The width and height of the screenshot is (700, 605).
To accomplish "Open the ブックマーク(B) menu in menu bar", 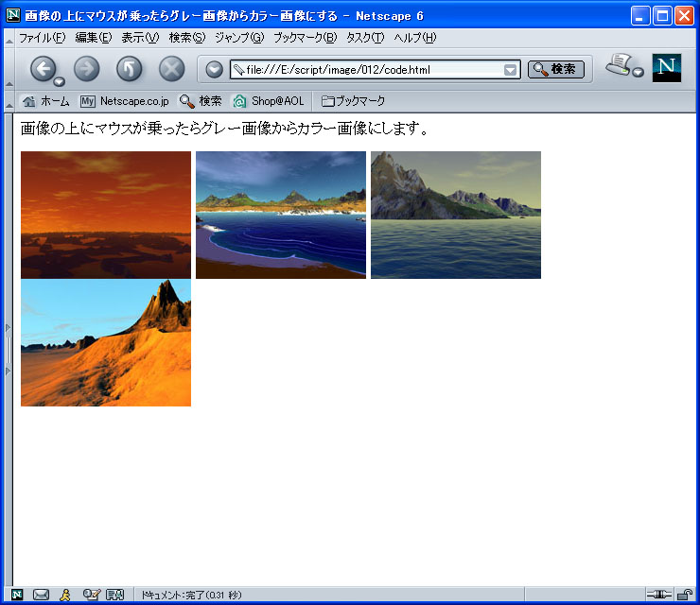I will [305, 38].
